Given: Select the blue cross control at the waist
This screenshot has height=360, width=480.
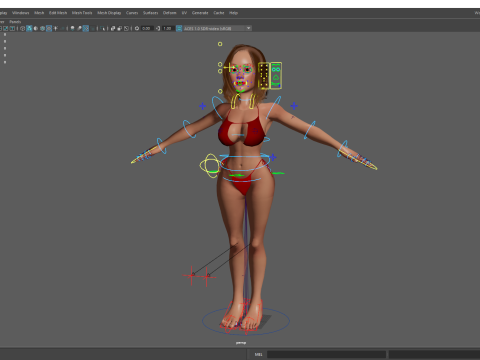Looking at the screenshot, I should 273,157.
